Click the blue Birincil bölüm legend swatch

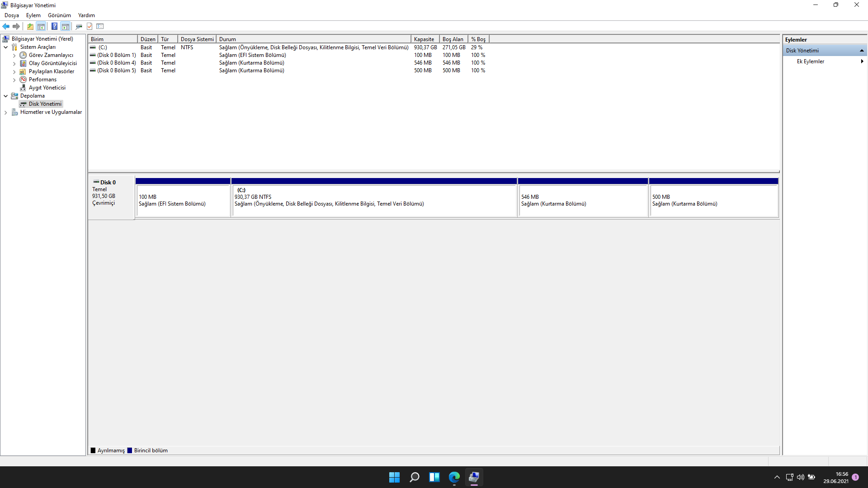click(x=130, y=450)
